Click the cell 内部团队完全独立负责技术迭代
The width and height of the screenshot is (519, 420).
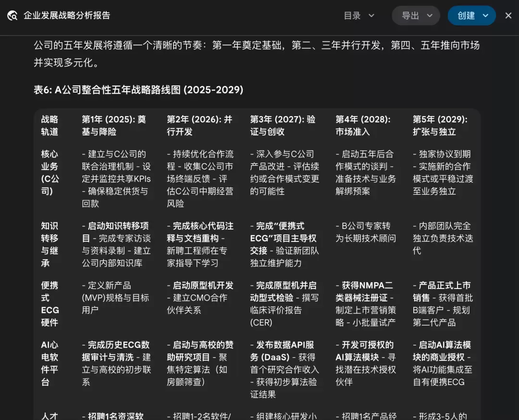click(443, 238)
